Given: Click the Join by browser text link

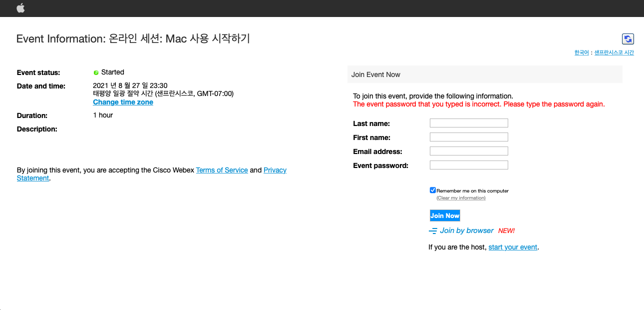Looking at the screenshot, I should click(467, 230).
